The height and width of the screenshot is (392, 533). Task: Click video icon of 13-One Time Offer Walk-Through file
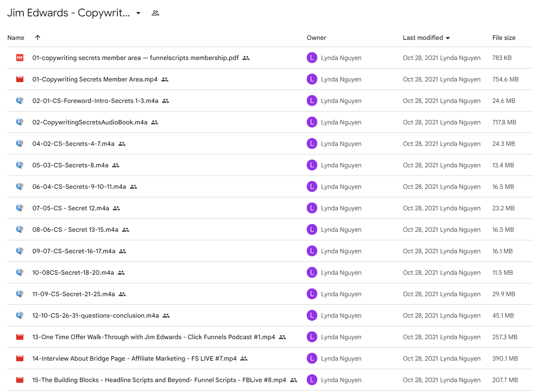point(20,337)
